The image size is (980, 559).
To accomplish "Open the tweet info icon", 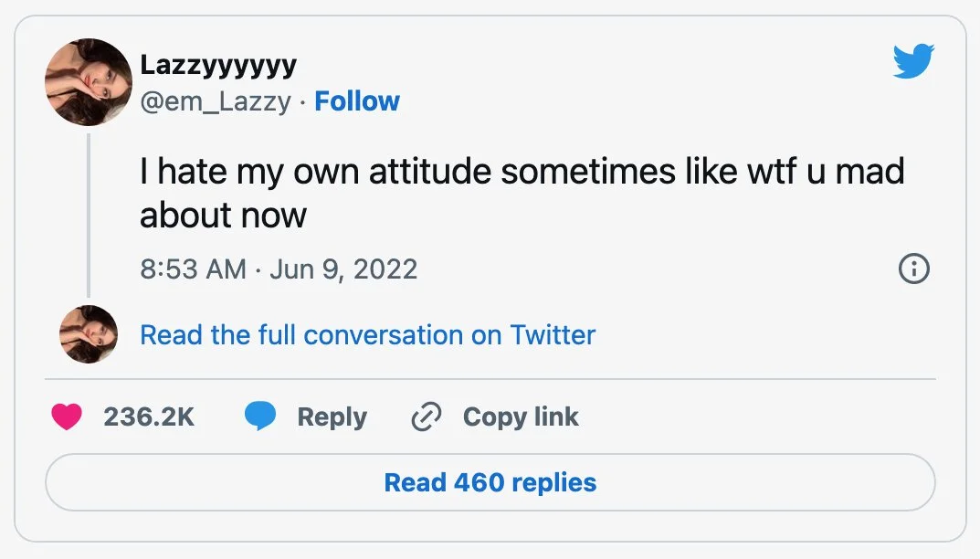I will (x=914, y=269).
